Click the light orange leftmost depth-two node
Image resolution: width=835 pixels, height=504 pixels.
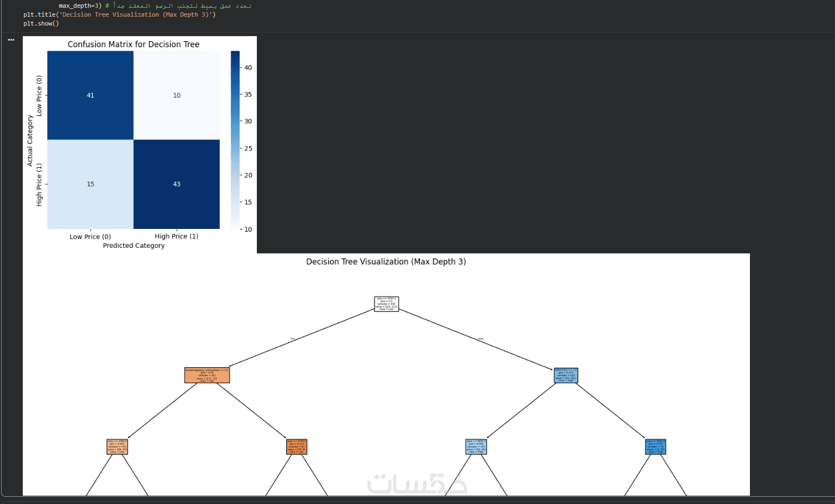tap(117, 447)
